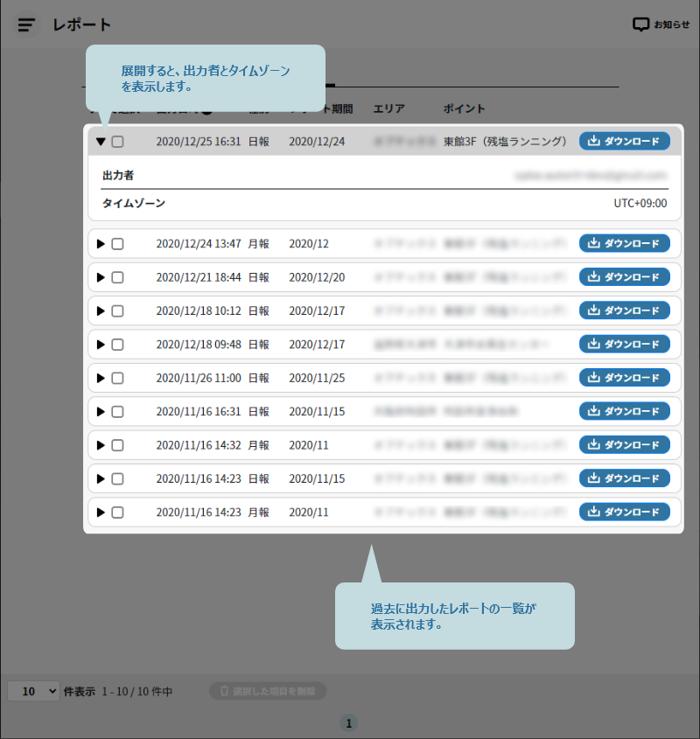Download the 2020/11/26 11:00 report

click(x=624, y=378)
